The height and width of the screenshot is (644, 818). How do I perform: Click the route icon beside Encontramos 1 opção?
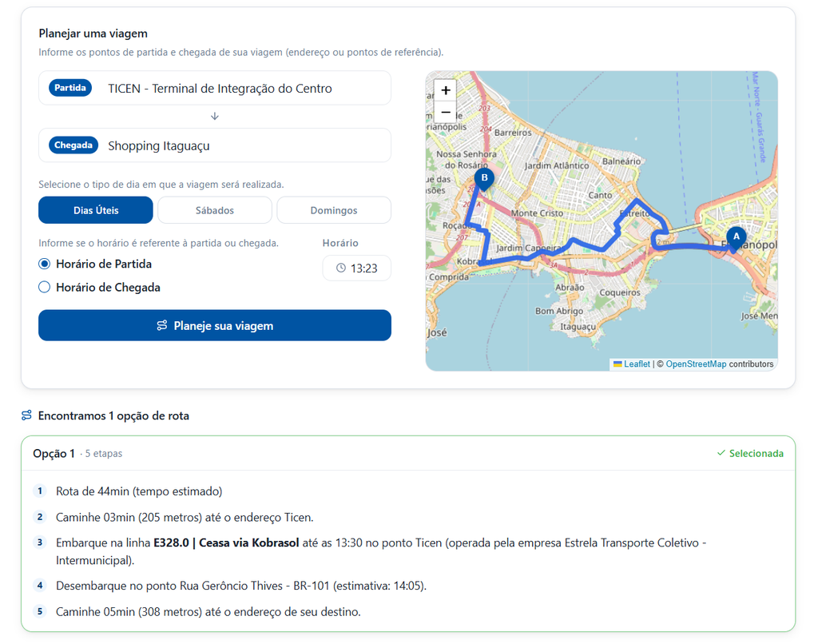click(x=26, y=415)
